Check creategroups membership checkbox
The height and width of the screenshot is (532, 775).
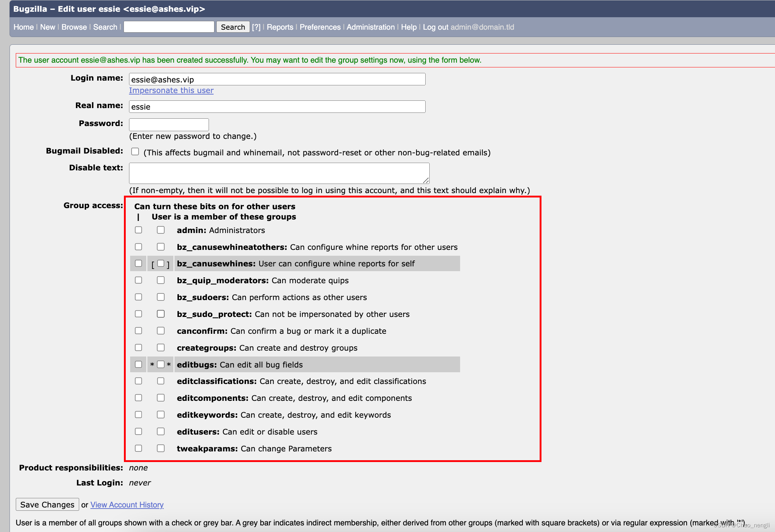[161, 348]
